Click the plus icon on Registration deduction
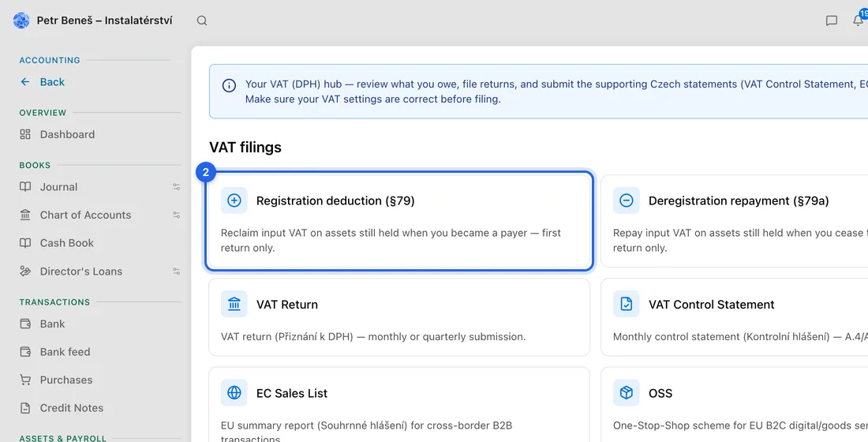 (234, 200)
